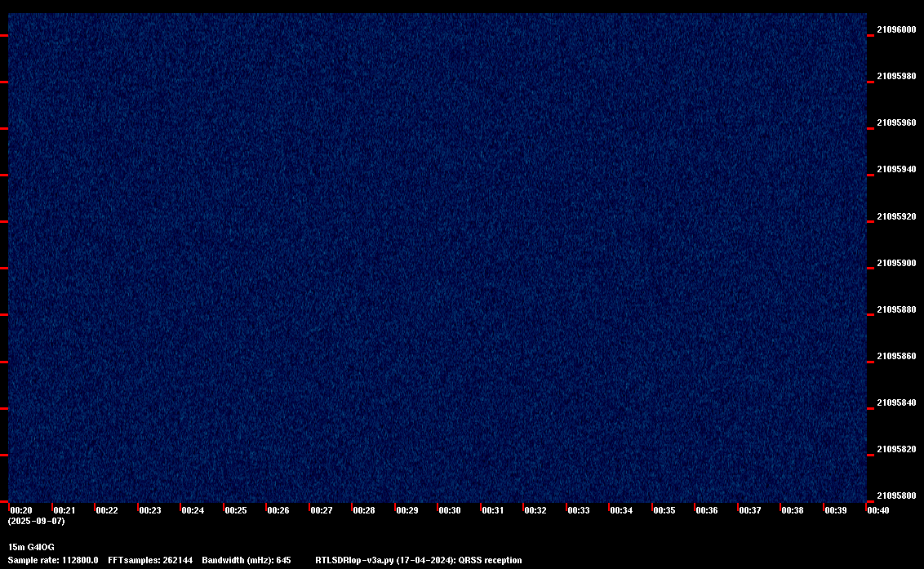Viewport: 924px width, 569px height.
Task: Click the 00:20 time label
Action: pos(21,510)
